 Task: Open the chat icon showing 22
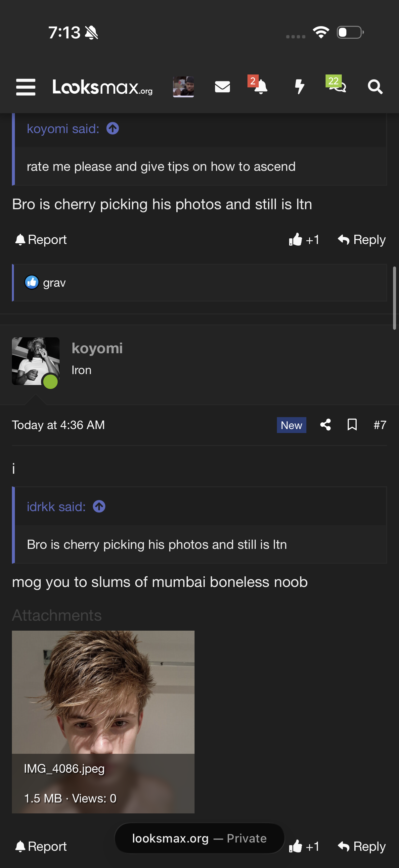(x=336, y=85)
